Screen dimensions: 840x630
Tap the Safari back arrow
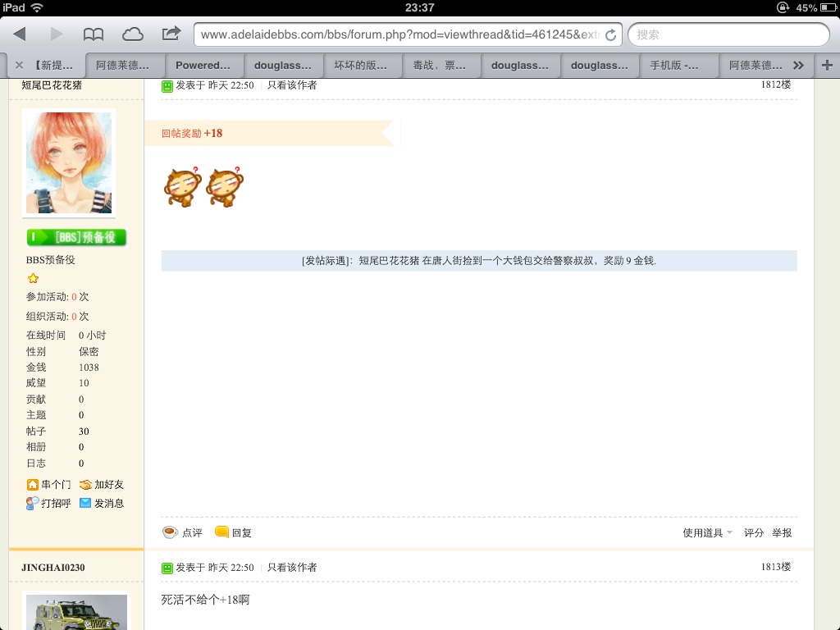tap(21, 34)
